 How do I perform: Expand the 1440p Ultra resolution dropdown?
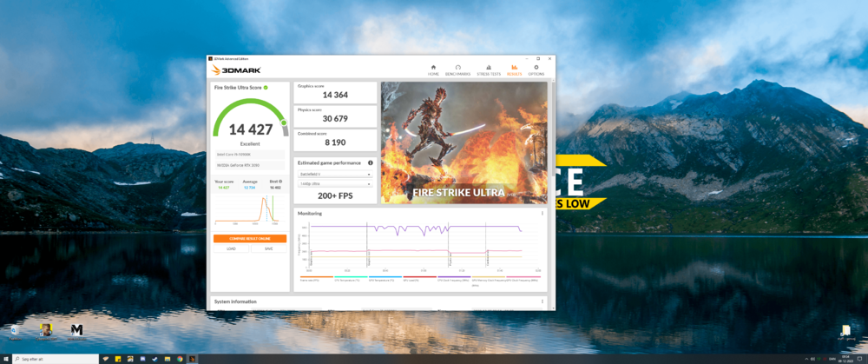335,183
